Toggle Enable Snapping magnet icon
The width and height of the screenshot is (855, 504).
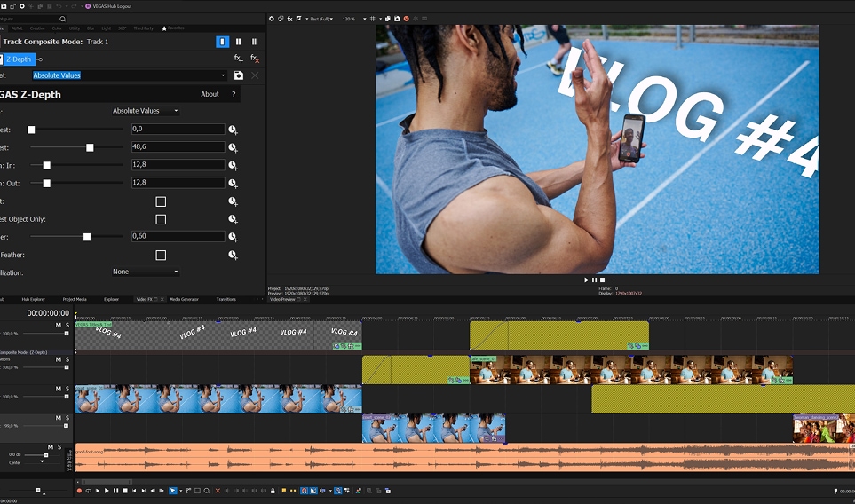[305, 491]
